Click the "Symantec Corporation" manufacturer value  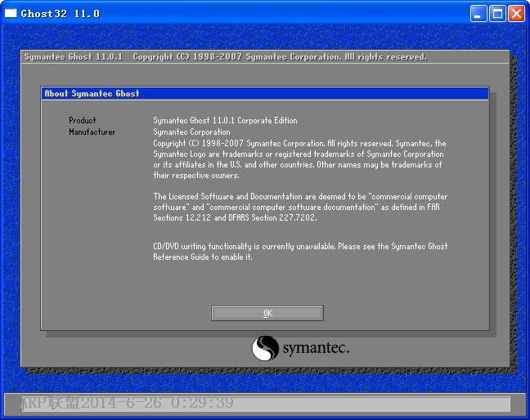pos(191,132)
